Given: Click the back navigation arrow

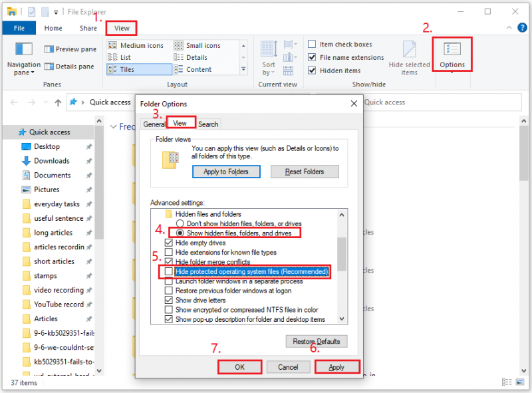Looking at the screenshot, I should [x=14, y=102].
